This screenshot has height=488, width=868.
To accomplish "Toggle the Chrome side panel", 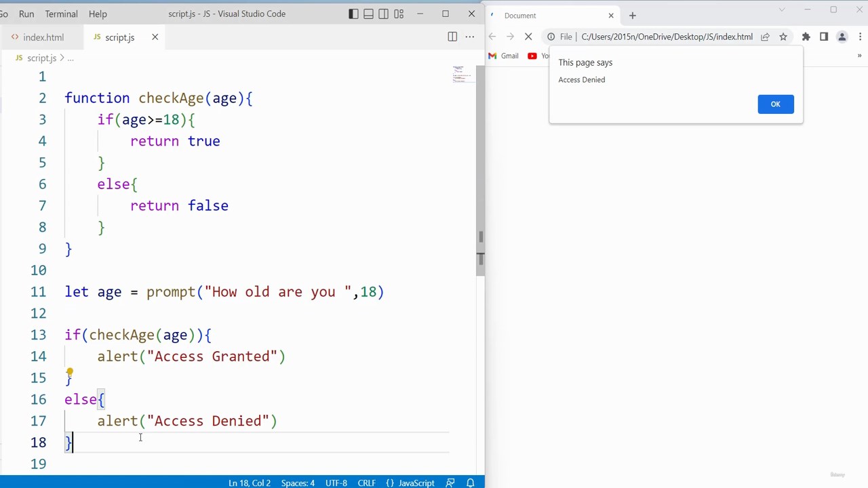I will [824, 37].
